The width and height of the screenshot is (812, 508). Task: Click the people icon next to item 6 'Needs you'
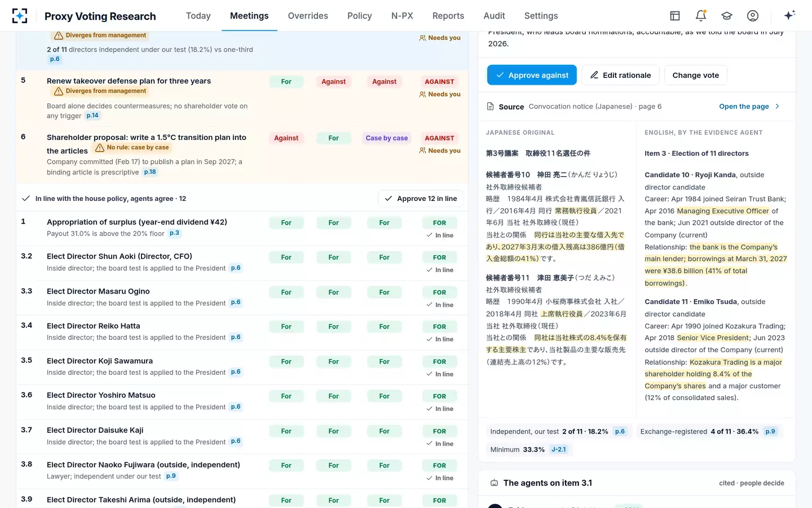pyautogui.click(x=422, y=151)
